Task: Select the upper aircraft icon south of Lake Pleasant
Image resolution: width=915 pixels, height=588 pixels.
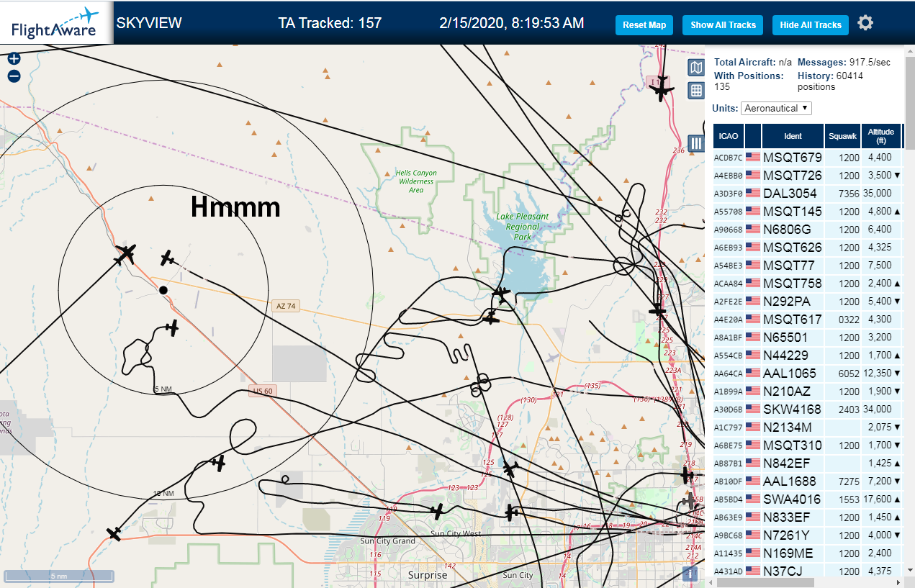Action: pos(502,293)
